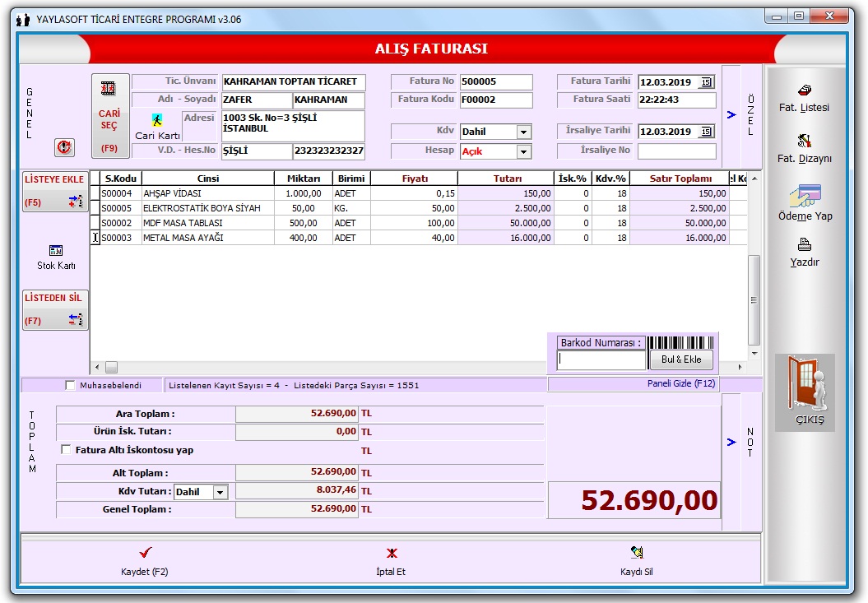Open the Kdv Dahil dropdown
Viewport: 868px width, 603px height.
523,132
